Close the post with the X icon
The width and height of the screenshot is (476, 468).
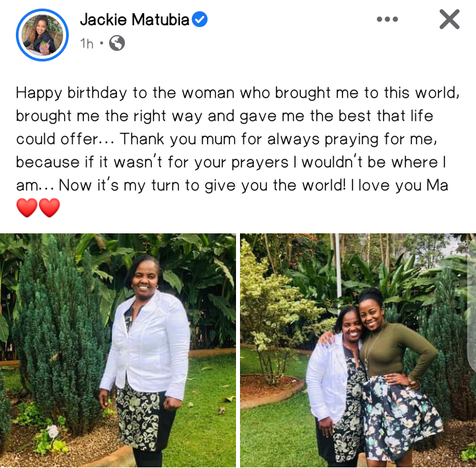(x=450, y=19)
